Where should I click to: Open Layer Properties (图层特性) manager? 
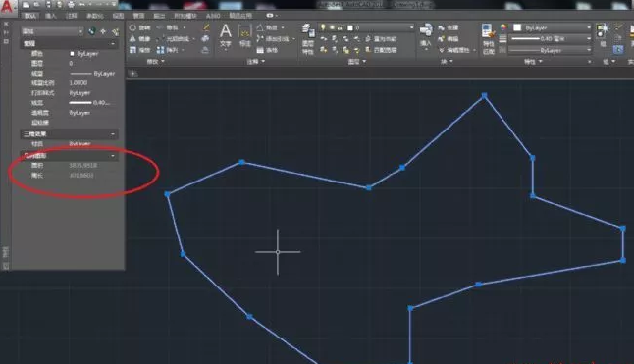pyautogui.click(x=308, y=39)
